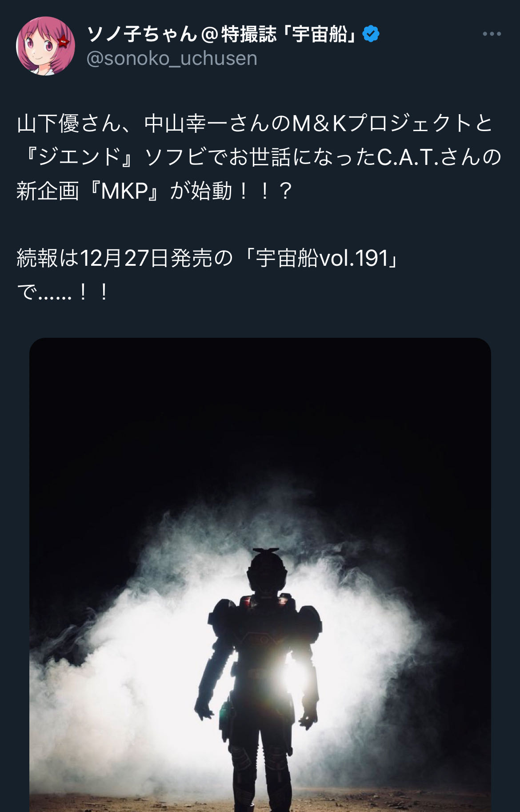Click the last line で……！！ of tweet
The width and height of the screenshot is (520, 812).
click(x=63, y=292)
